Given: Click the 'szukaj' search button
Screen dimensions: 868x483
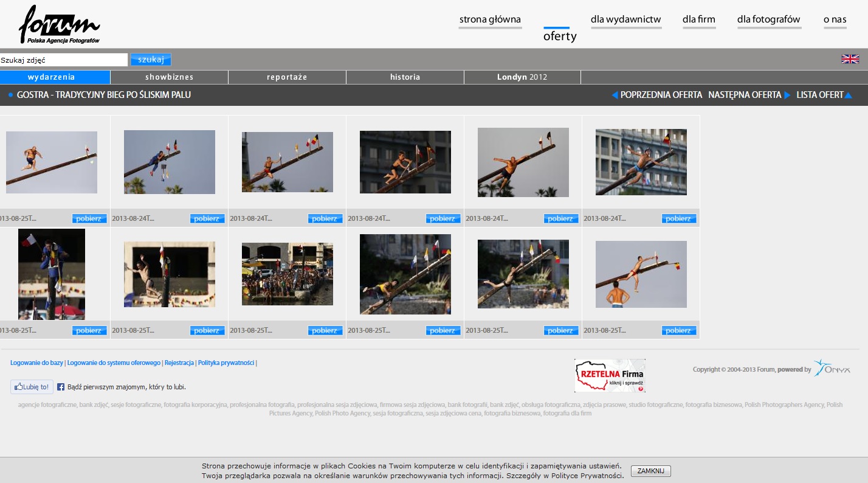Looking at the screenshot, I should (x=151, y=60).
